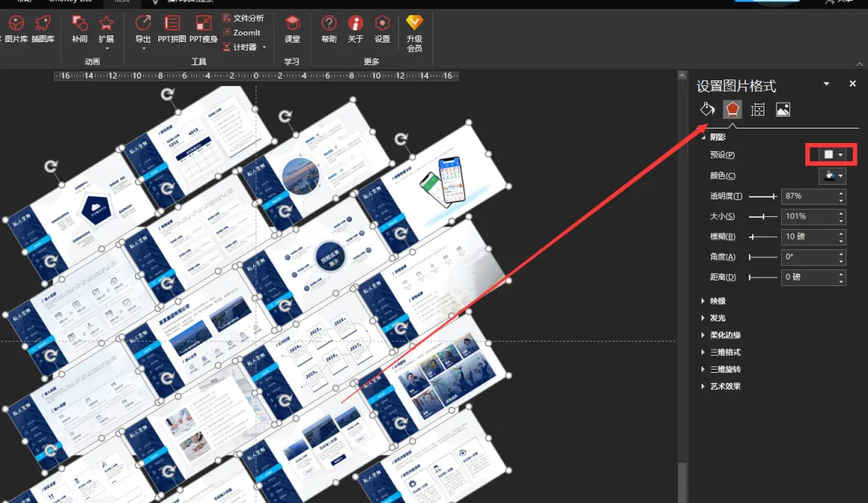Switch to the Picture tab icon
The image size is (868, 503).
point(783,109)
